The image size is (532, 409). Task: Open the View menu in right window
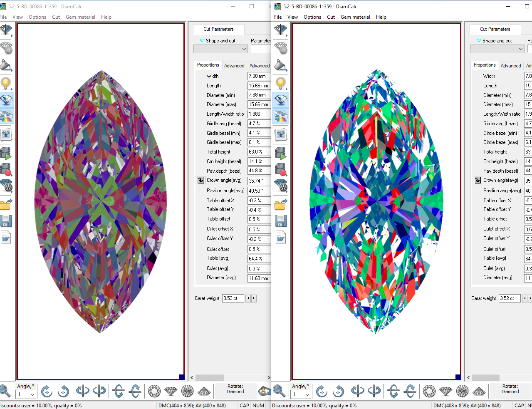click(x=292, y=17)
